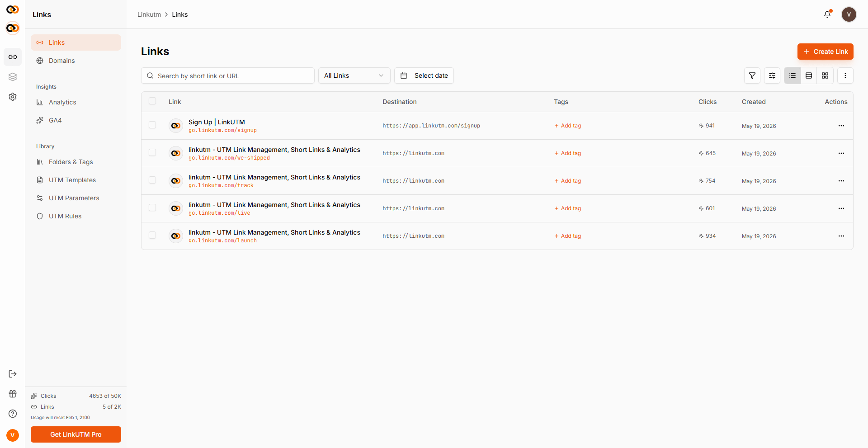
Task: Click the search by short link field
Action: coord(228,75)
